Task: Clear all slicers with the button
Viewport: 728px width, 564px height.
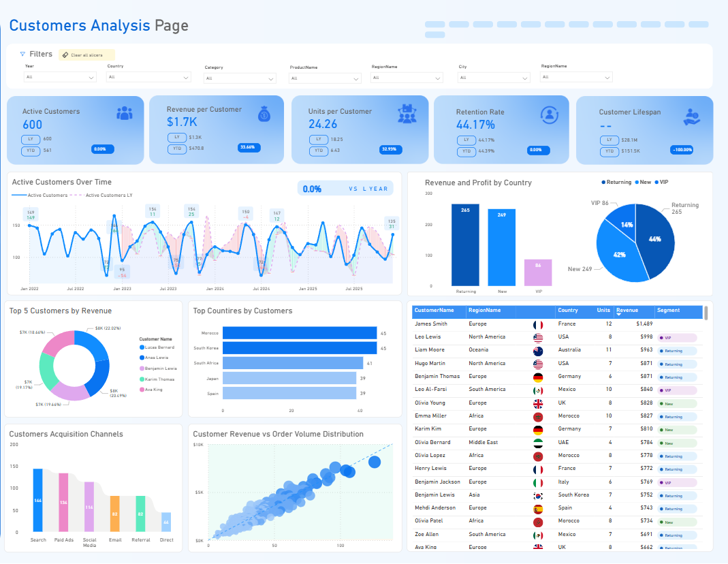Action: coord(86,54)
